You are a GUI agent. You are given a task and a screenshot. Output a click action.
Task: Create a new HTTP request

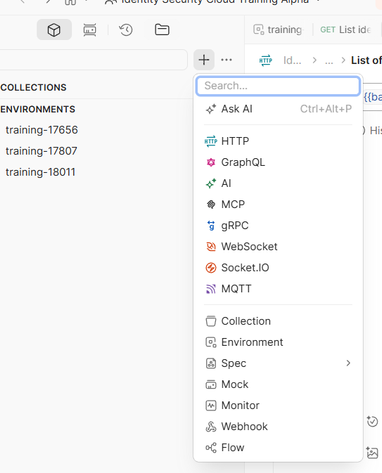pos(278,141)
